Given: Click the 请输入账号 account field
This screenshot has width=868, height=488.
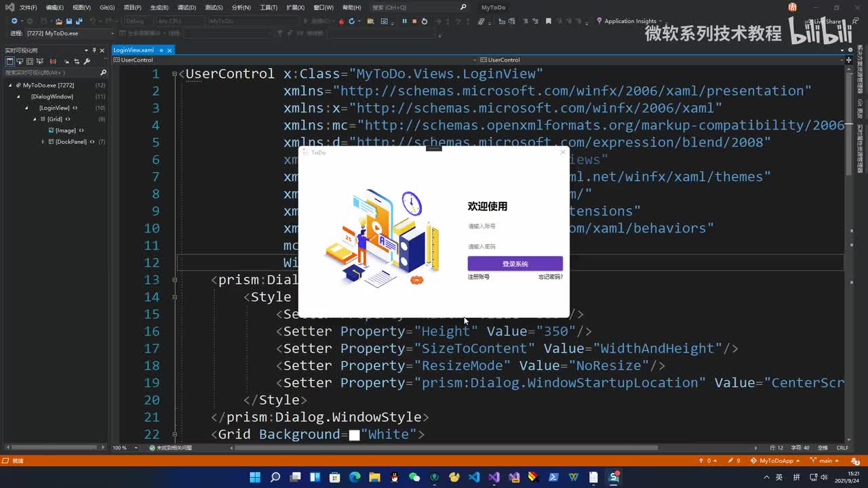Looking at the screenshot, I should [515, 226].
